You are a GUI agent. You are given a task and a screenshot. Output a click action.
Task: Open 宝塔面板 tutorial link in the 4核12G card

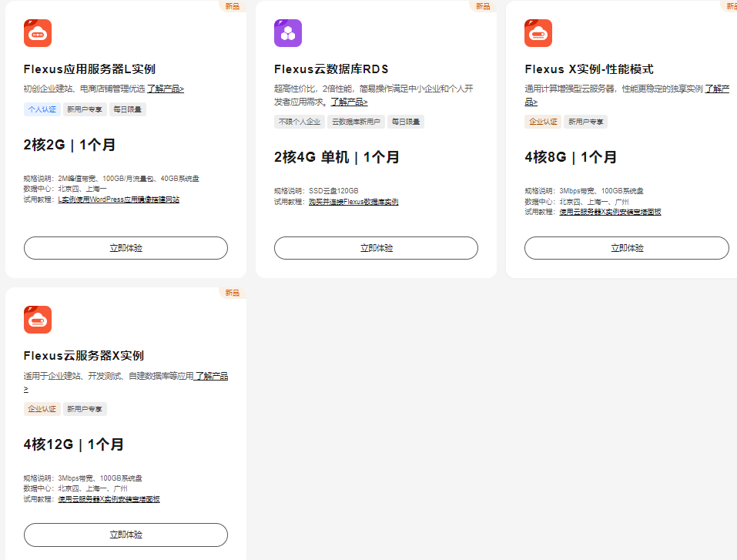(x=109, y=499)
